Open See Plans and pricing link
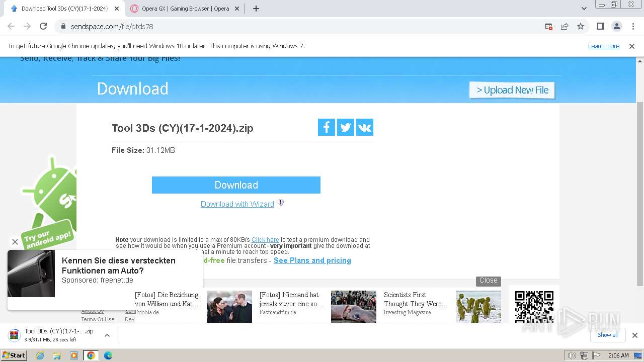This screenshot has width=644, height=362. (312, 260)
